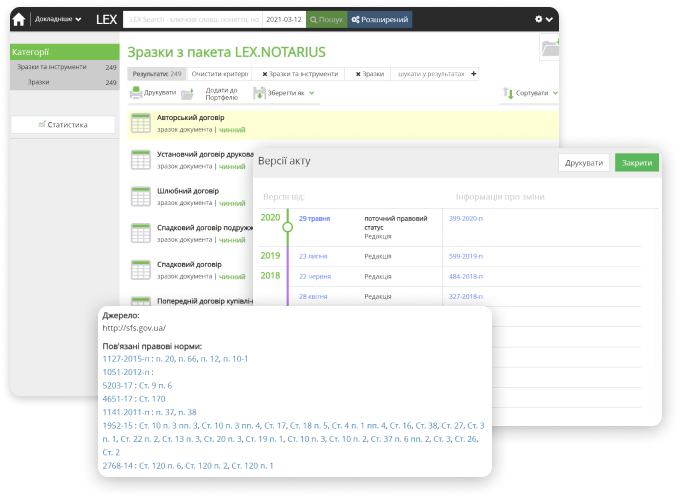Viewport: 682px width, 500px height.
Task: Select the 29 травня version
Action: coord(314,218)
